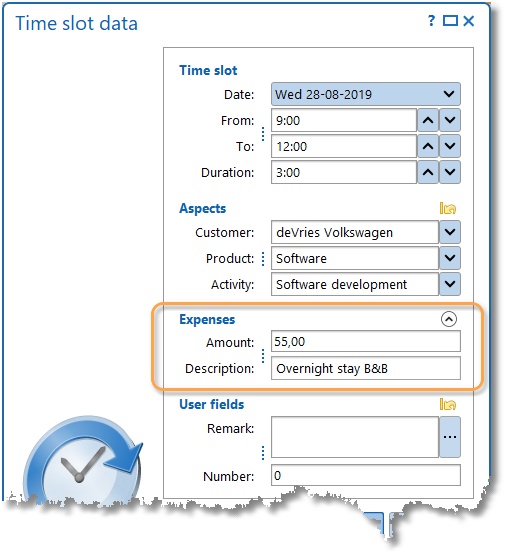Decrease the Duration value
The height and width of the screenshot is (555, 505).
point(450,172)
